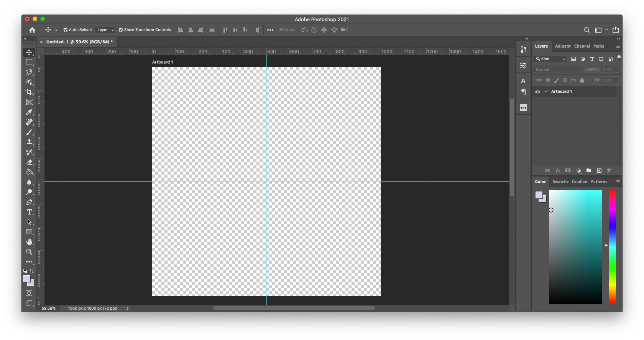Select the Hand tool
The width and height of the screenshot is (644, 340).
[29, 242]
